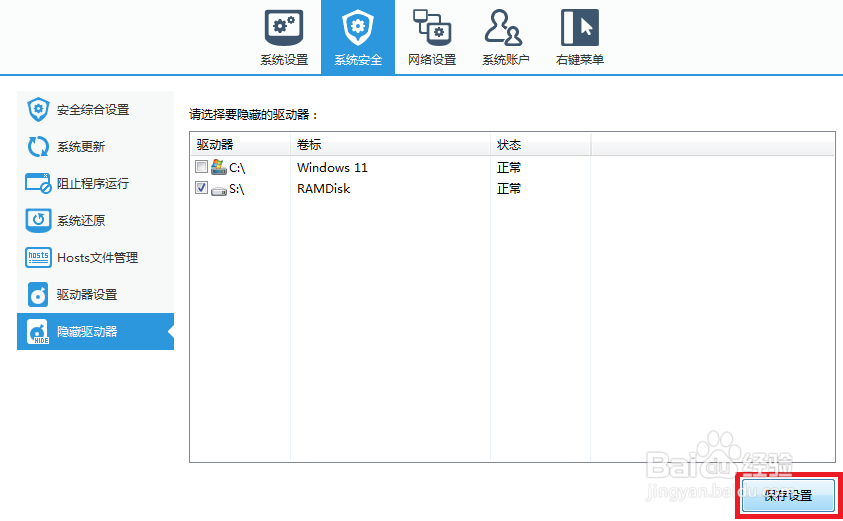This screenshot has width=843, height=521.
Task: Click 正常 status in the C:\ row
Action: (x=509, y=168)
